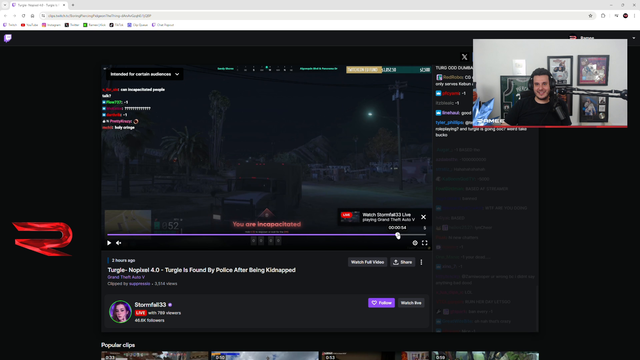Mute the clip using the volume icon
640x360 pixels.
(x=119, y=243)
